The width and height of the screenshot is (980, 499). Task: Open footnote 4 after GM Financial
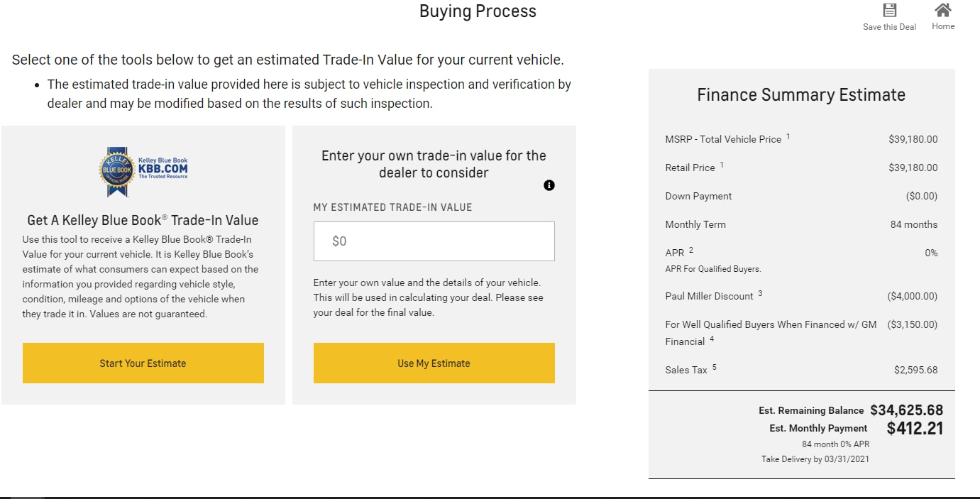tap(712, 339)
